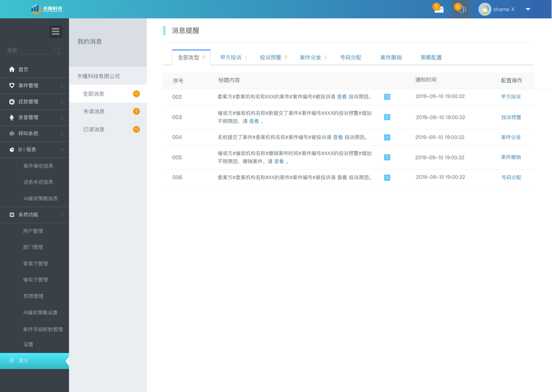
Task: Open 号码分配 config link in row 006
Action: tap(511, 178)
